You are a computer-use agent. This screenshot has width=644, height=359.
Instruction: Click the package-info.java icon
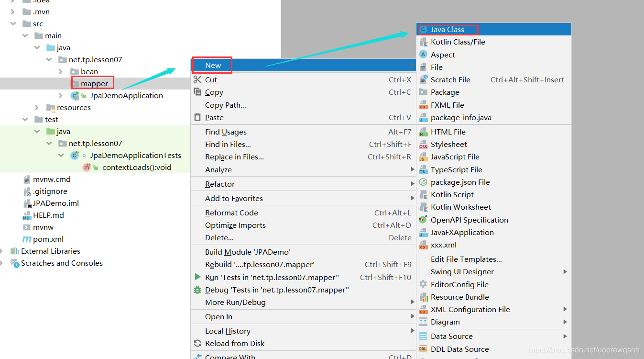(423, 118)
